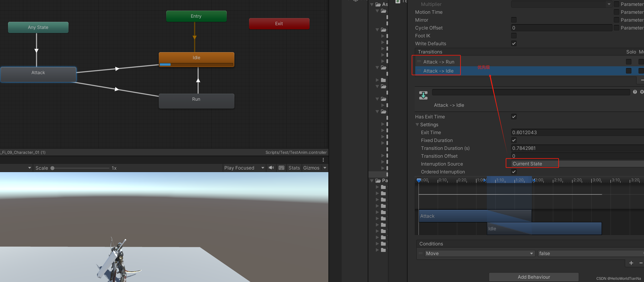
Task: Open the help icon for the transition inspector
Action: click(x=635, y=92)
